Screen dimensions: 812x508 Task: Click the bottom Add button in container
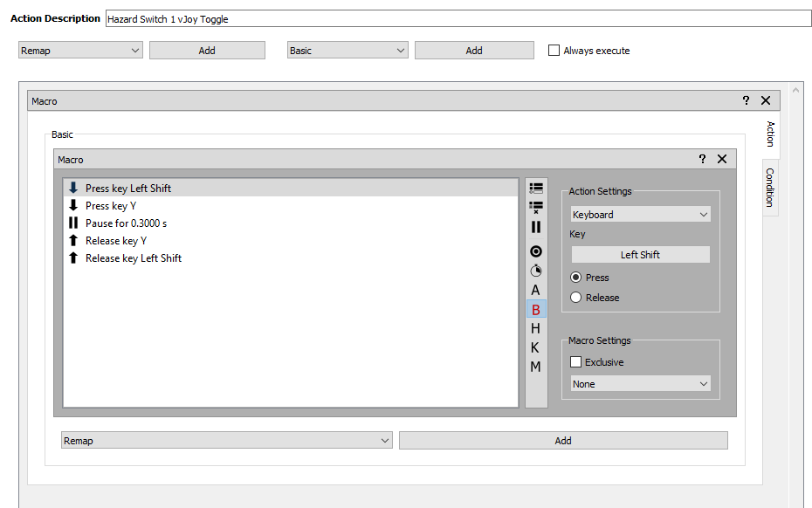[563, 441]
